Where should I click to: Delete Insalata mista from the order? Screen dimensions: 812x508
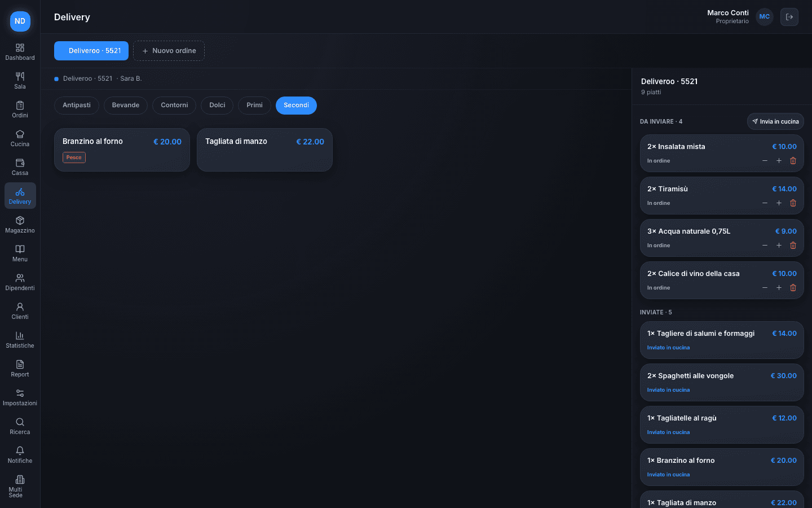[x=793, y=161]
